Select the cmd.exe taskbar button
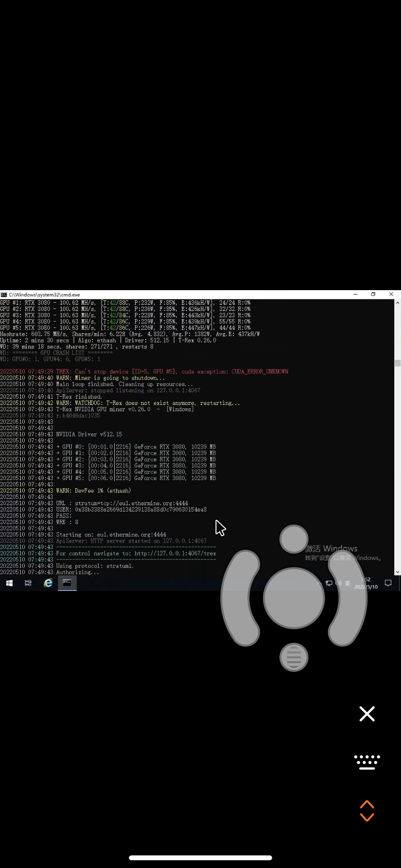401x868 pixels. tap(67, 583)
